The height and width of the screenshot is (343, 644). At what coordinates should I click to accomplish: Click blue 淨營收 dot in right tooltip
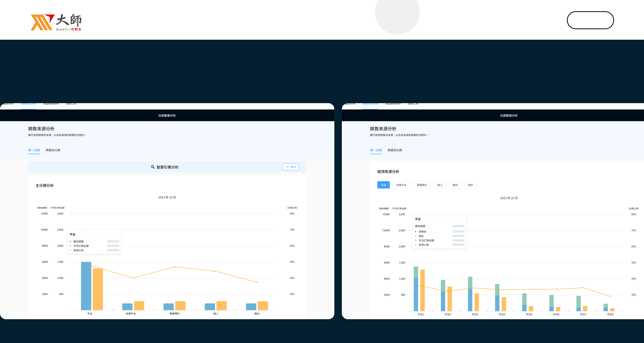click(x=416, y=232)
